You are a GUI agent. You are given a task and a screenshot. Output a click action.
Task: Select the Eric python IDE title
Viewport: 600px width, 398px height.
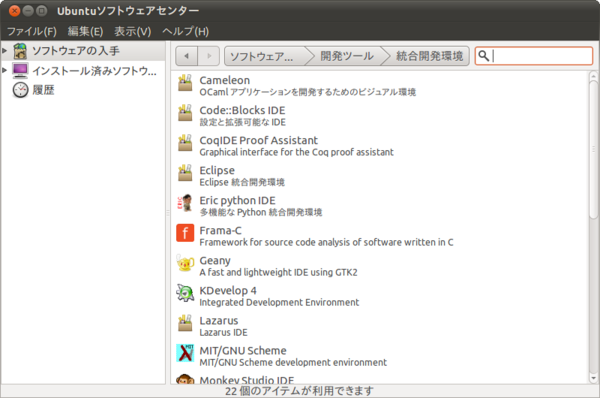237,201
